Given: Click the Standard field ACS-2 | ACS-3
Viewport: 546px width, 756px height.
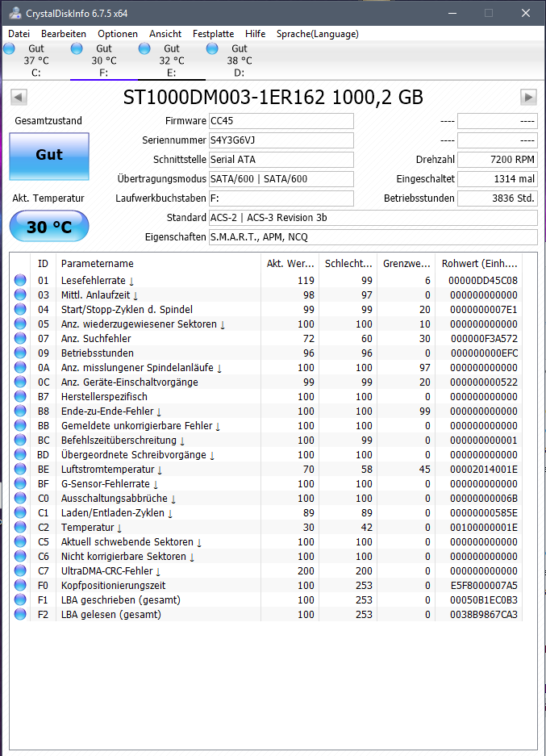Looking at the screenshot, I should (373, 218).
